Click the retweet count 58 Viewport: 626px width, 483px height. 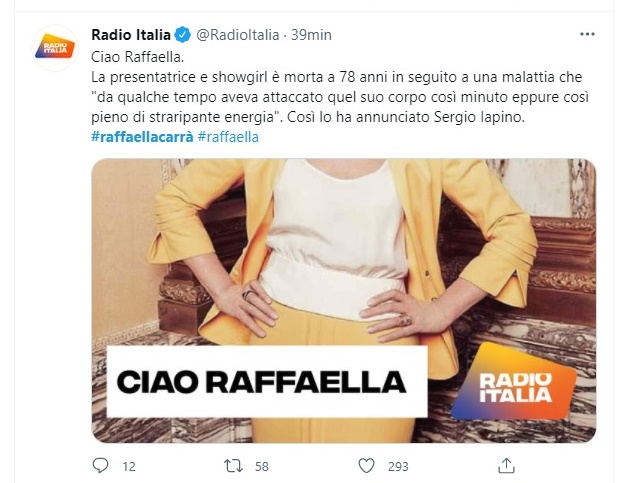[262, 467]
